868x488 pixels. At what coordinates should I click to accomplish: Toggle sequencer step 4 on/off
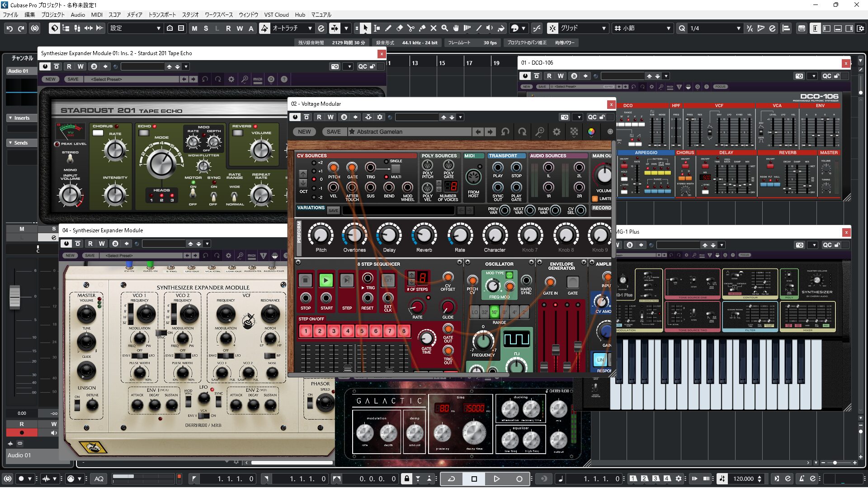pos(348,331)
